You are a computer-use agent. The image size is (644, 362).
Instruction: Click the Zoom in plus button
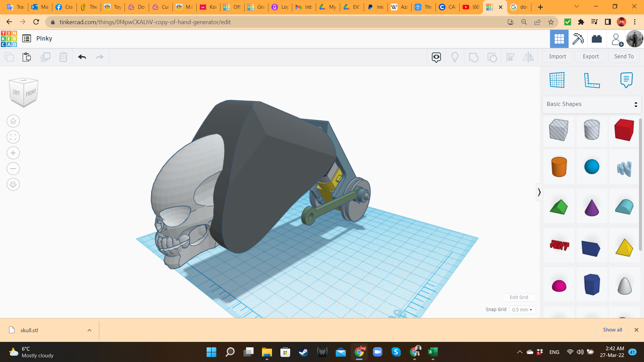click(x=13, y=153)
